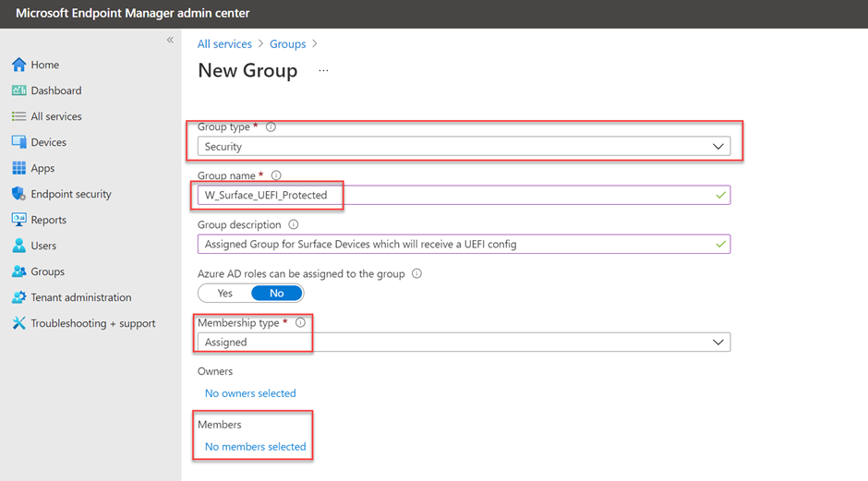This screenshot has width=868, height=481.
Task: Open Tenant administration menu item
Action: click(x=80, y=297)
